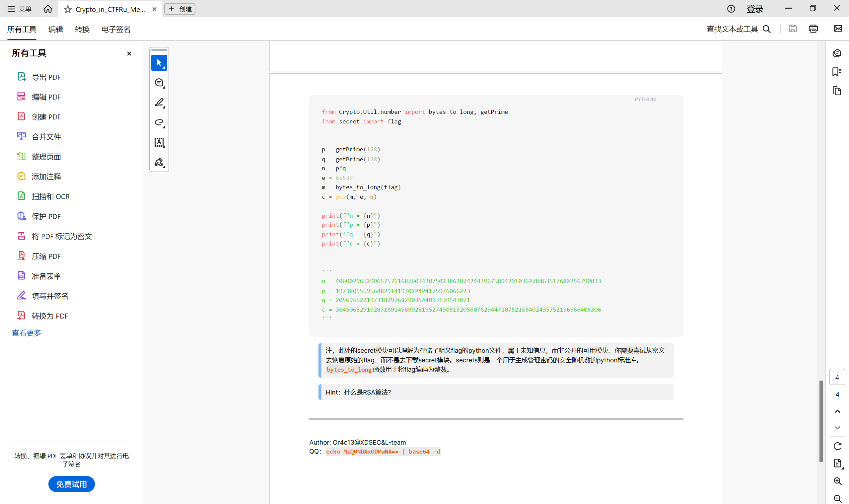Click the 创建 new tab button

coord(179,9)
